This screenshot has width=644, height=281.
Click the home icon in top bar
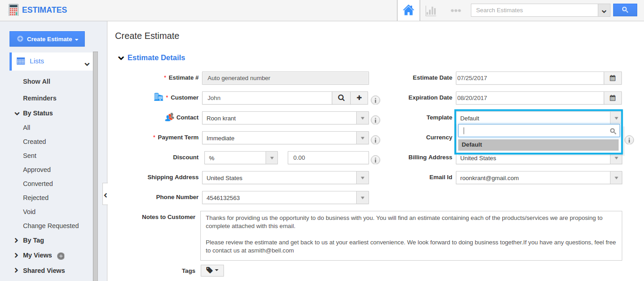408,10
